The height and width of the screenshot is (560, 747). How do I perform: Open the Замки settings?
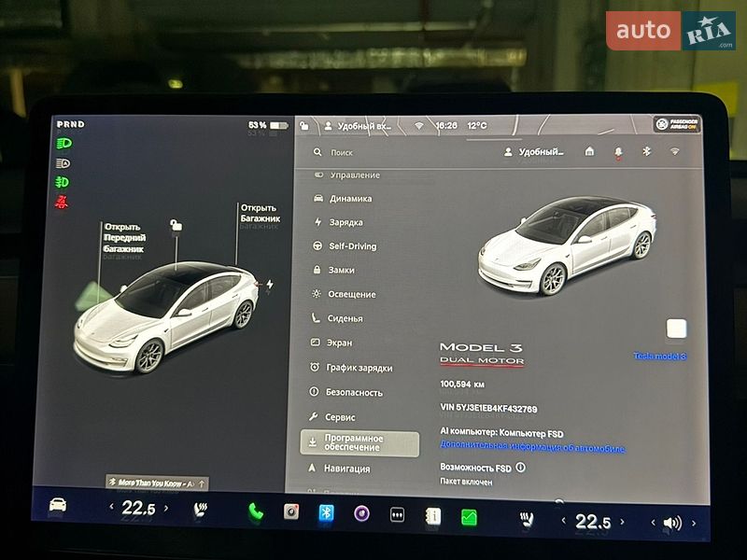333,270
